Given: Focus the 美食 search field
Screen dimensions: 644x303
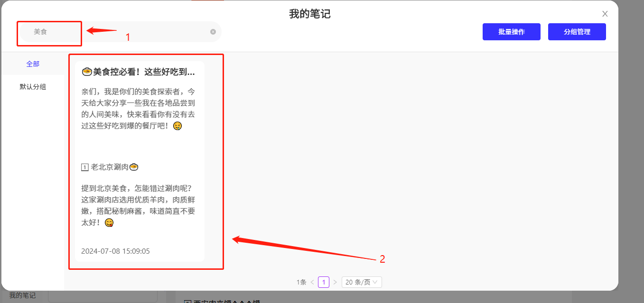Looking at the screenshot, I should pyautogui.click(x=119, y=32).
